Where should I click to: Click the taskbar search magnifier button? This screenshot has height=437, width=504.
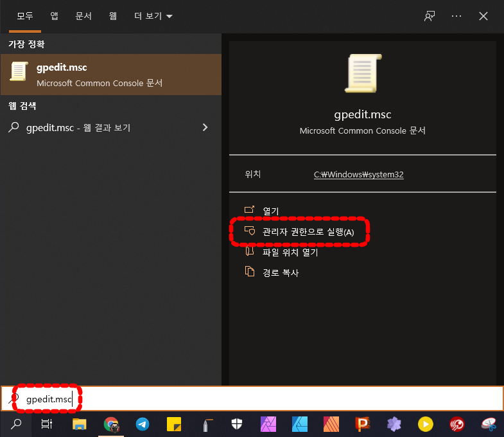[16, 424]
